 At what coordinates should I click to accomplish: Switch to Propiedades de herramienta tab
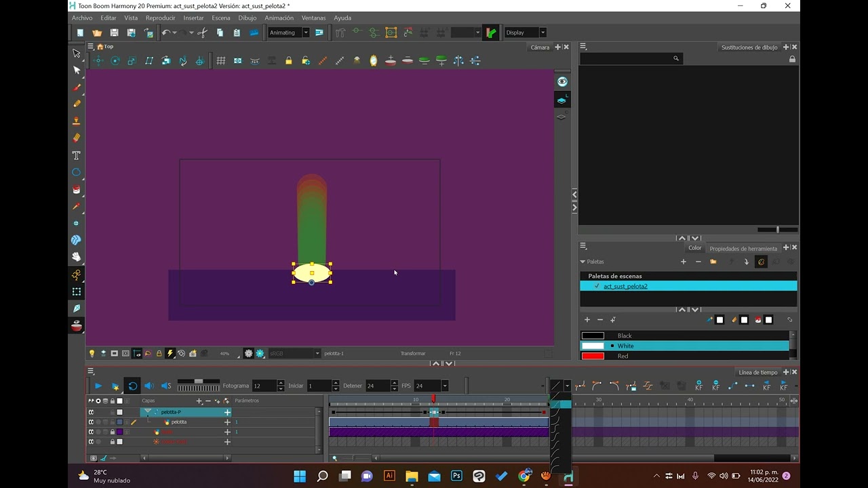[x=743, y=249]
